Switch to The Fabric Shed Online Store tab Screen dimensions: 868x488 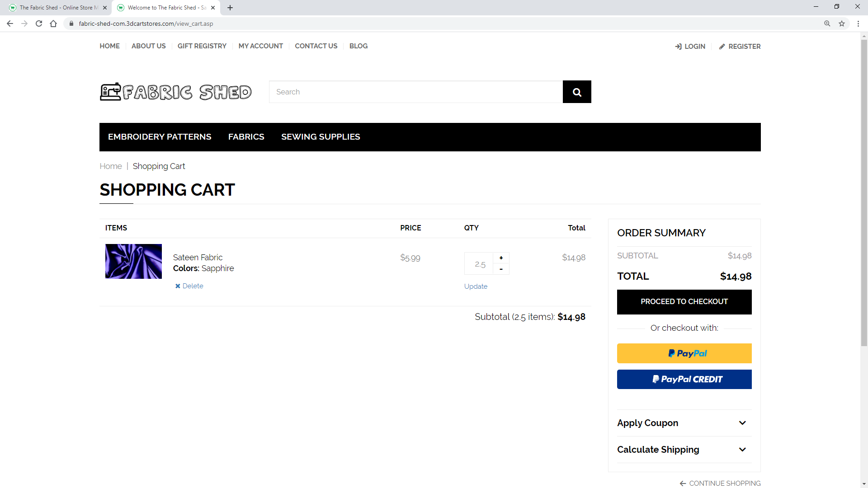pos(57,8)
